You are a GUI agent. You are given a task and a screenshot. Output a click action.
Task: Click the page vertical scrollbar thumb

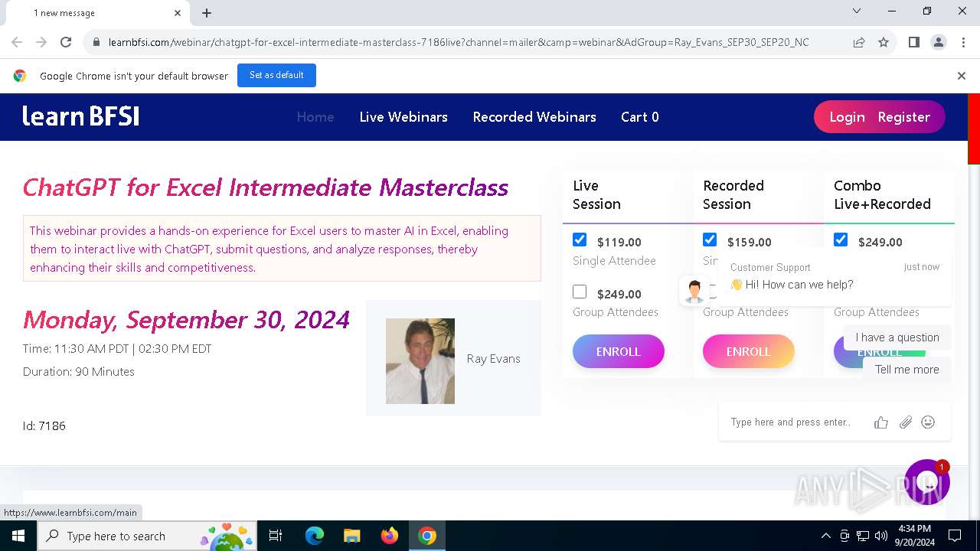coord(974,129)
